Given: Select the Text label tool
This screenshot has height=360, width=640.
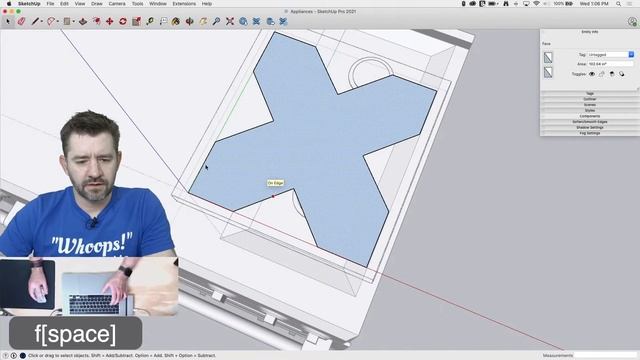Looking at the screenshot, I should pyautogui.click(x=163, y=21).
